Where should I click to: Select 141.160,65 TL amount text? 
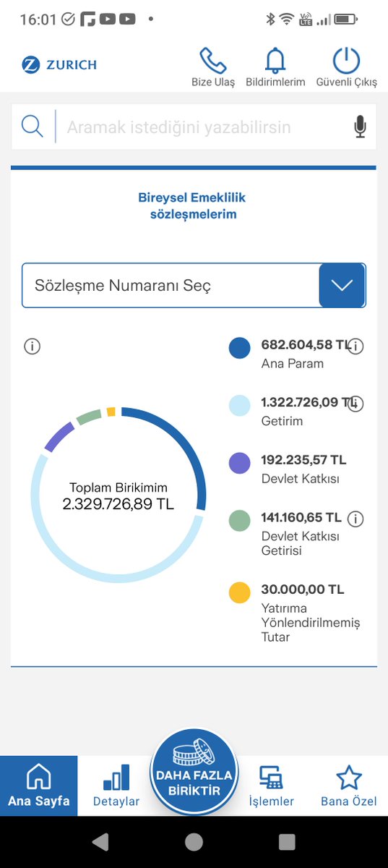tap(301, 517)
